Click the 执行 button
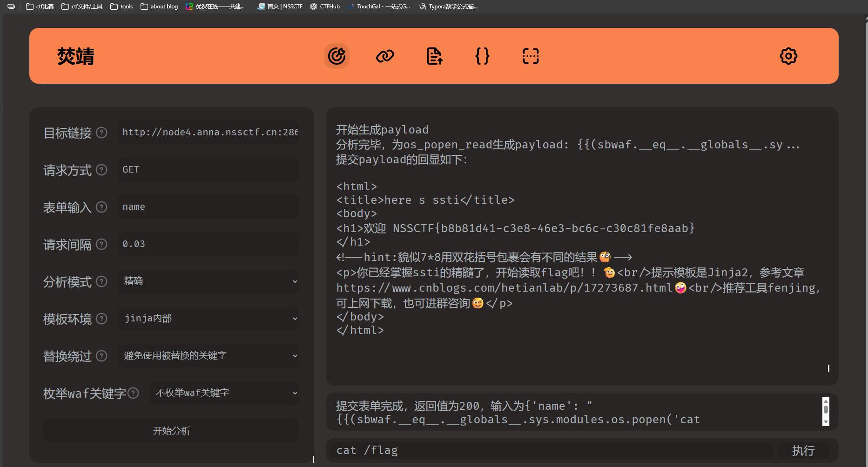Viewport: 868px width, 467px height. click(803, 450)
